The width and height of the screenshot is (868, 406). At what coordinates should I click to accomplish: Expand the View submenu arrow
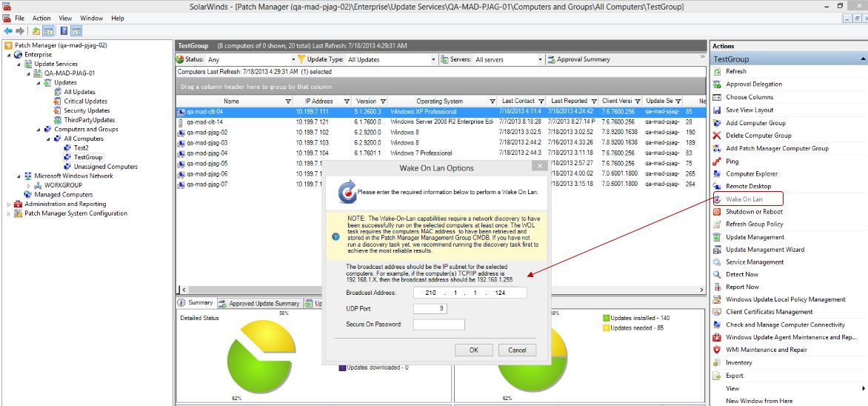click(864, 388)
